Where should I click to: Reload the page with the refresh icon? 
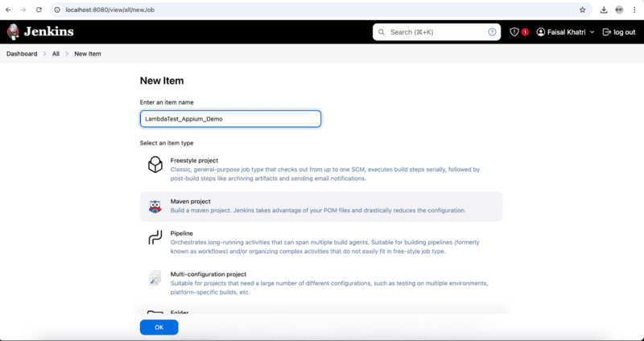click(x=39, y=10)
